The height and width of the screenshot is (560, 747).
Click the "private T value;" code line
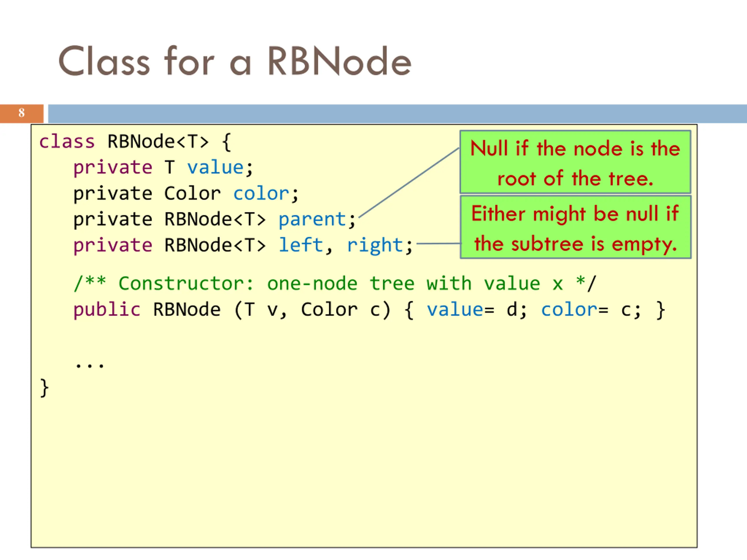pyautogui.click(x=163, y=167)
